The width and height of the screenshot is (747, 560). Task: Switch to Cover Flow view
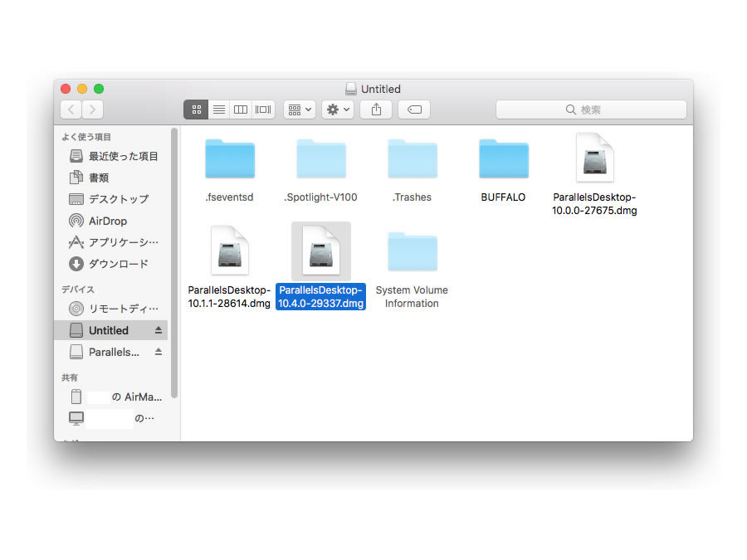(263, 110)
